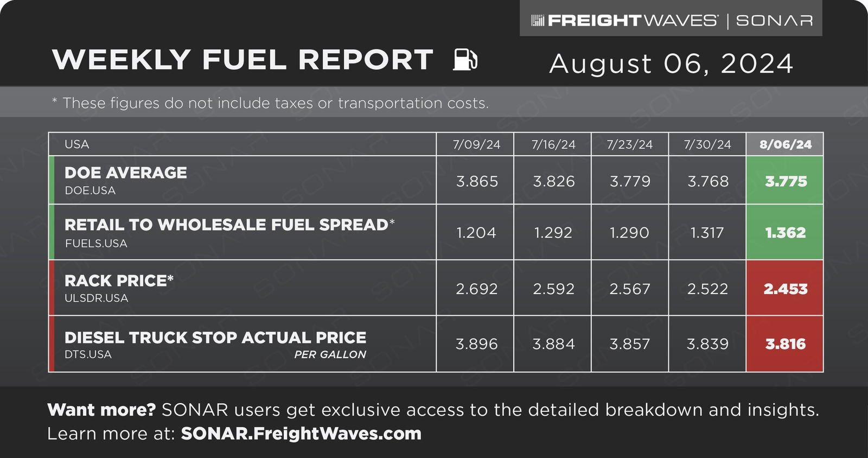The image size is (868, 458).
Task: Select the 7/09/24 column header
Action: 476,144
